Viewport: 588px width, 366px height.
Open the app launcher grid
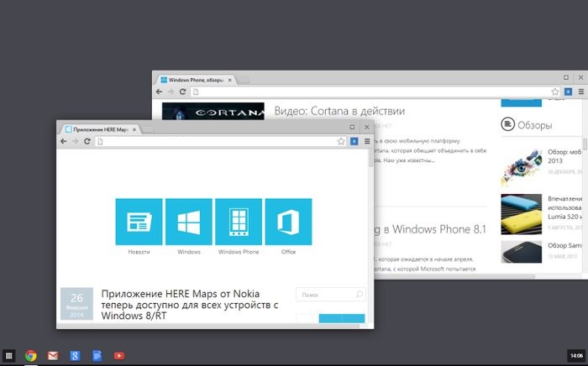(9, 356)
